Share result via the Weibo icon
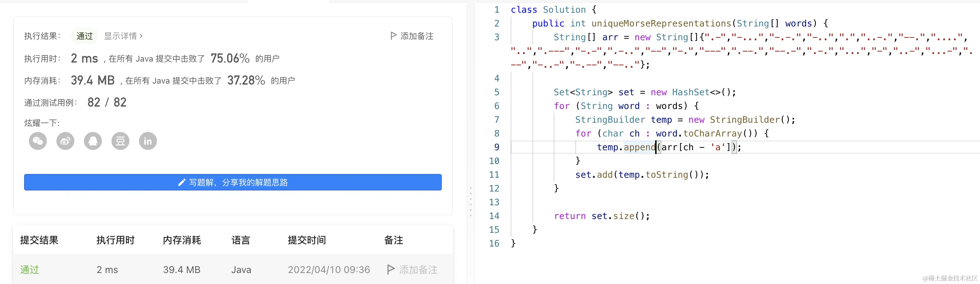The image size is (980, 284). (65, 141)
